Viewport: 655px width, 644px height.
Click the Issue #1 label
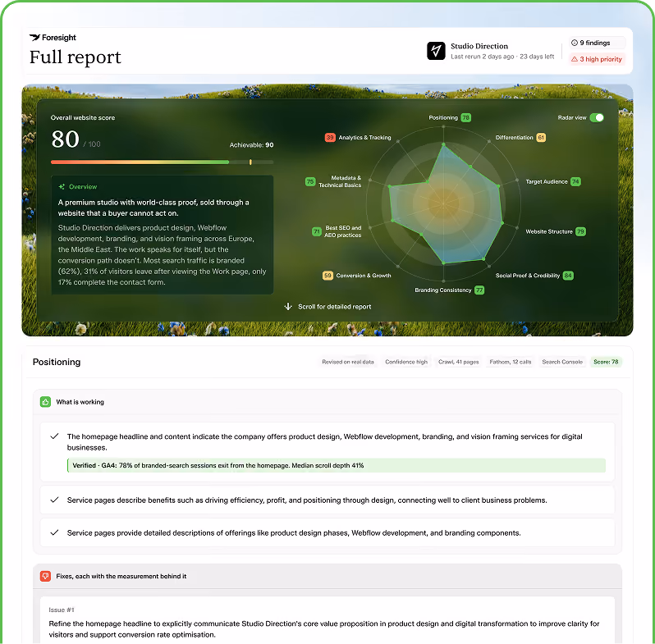tap(62, 610)
